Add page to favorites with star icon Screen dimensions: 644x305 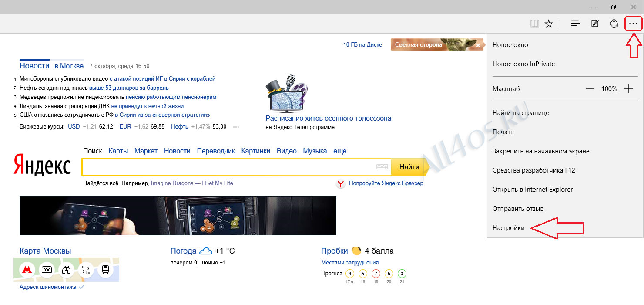549,24
